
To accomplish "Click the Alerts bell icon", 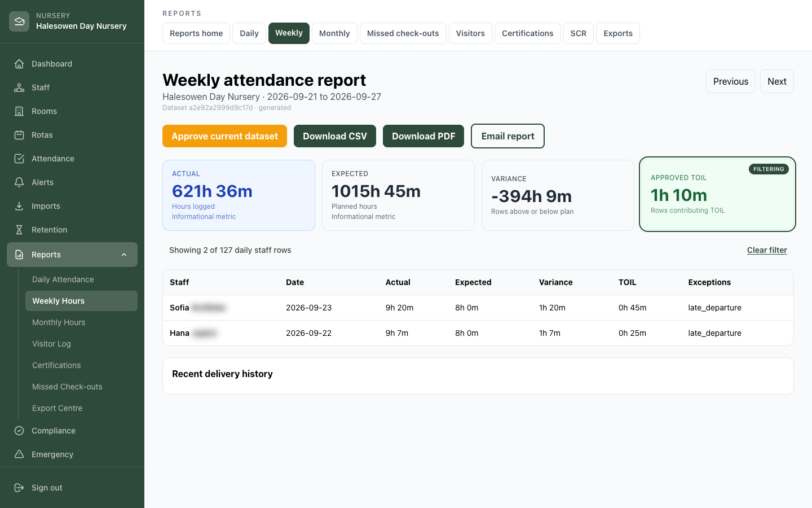I will click(19, 182).
